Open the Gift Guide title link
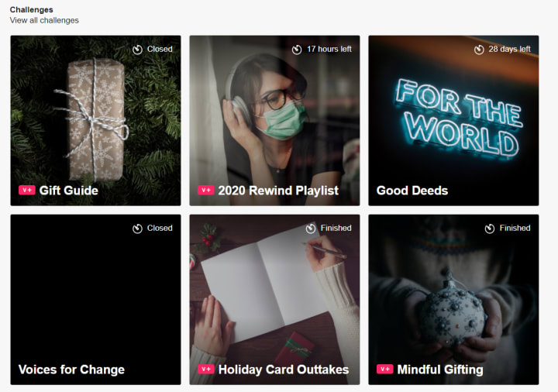This screenshot has width=558, height=392. point(69,191)
